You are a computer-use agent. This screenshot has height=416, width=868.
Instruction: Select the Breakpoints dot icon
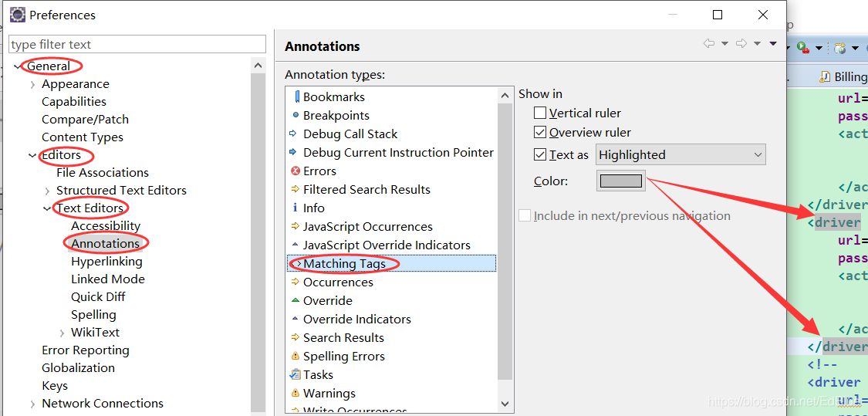point(296,115)
